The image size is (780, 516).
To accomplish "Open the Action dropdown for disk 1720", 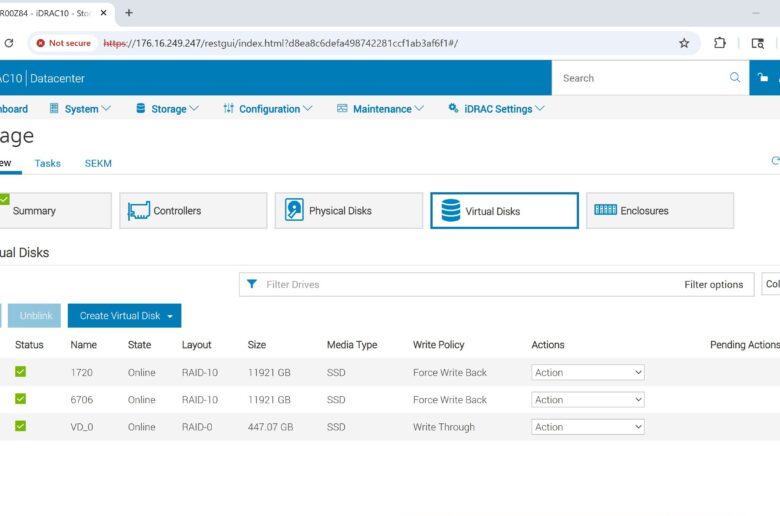I will (x=587, y=372).
